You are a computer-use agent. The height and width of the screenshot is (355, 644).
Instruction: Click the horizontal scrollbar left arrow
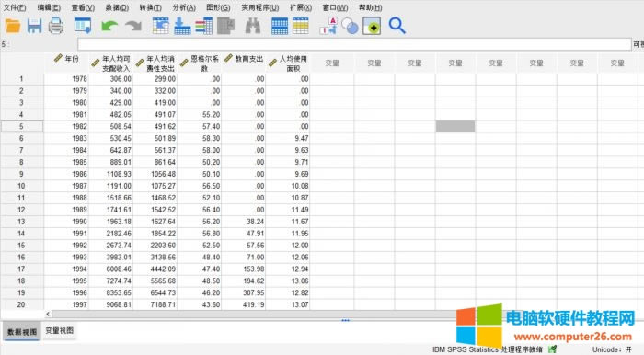tap(48, 314)
